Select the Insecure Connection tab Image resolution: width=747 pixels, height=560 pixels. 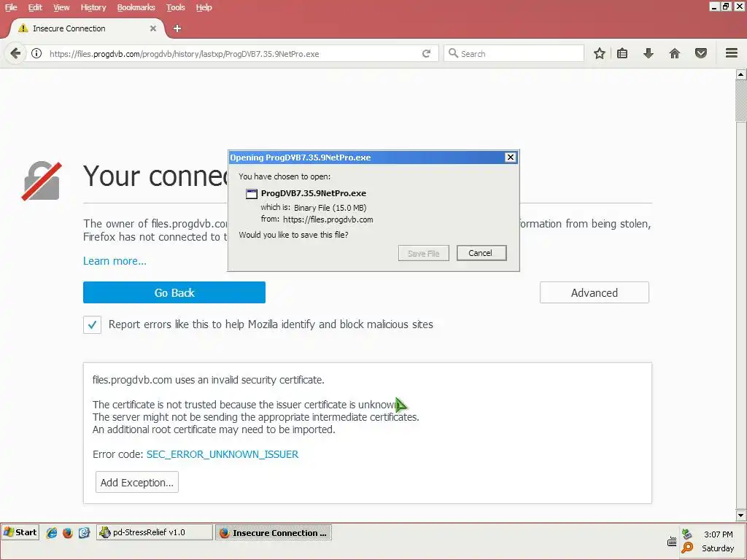[86, 28]
